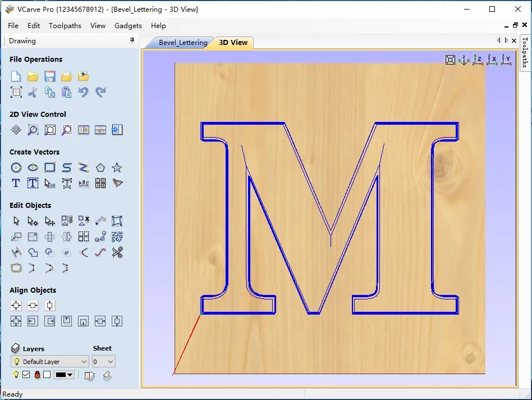
Task: Open the Gadgets menu
Action: (128, 25)
